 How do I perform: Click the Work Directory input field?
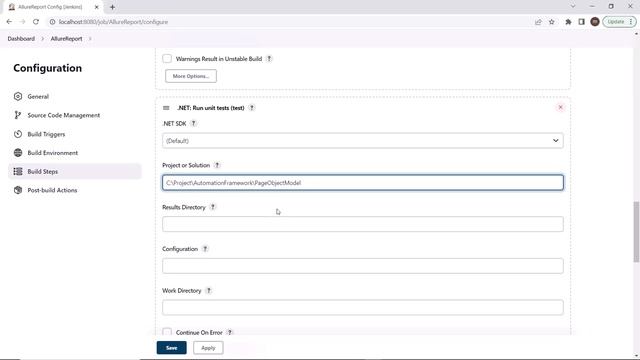click(363, 307)
